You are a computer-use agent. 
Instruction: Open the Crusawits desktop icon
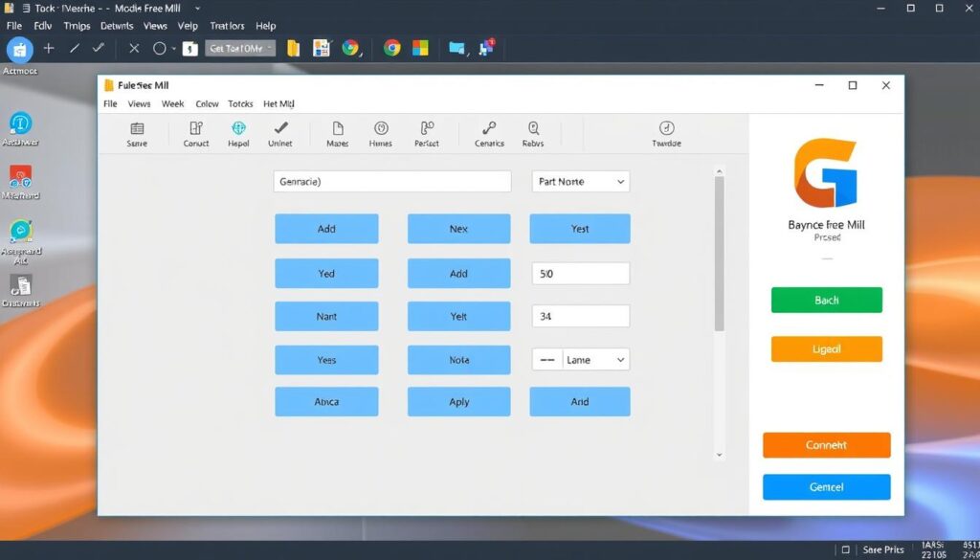[x=21, y=291]
